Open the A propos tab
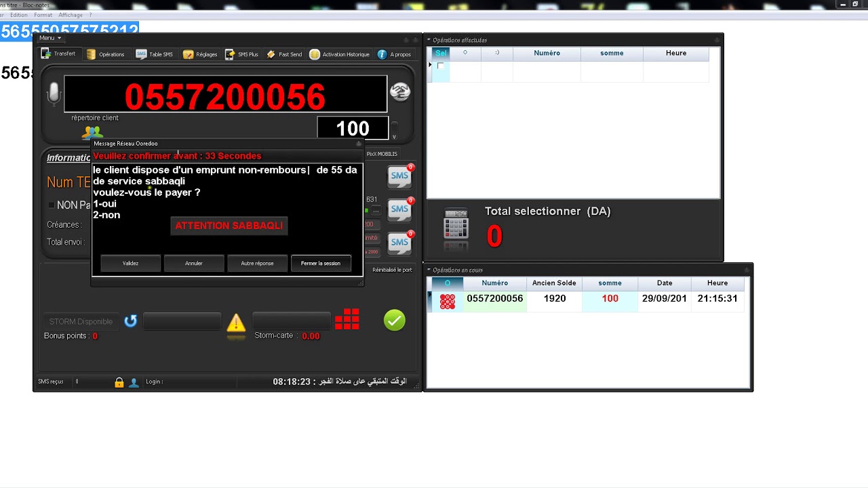Screen dimensions: 868x488 (394, 54)
